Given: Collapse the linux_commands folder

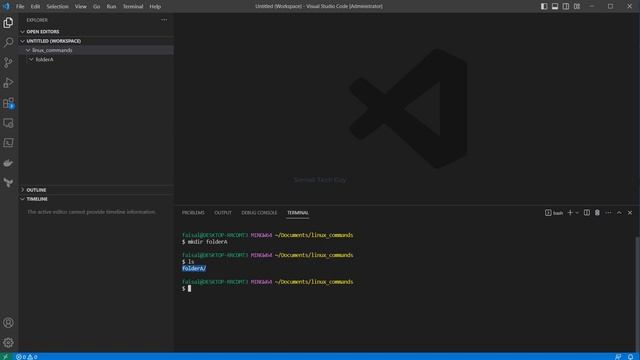Looking at the screenshot, I should click(96, 50).
